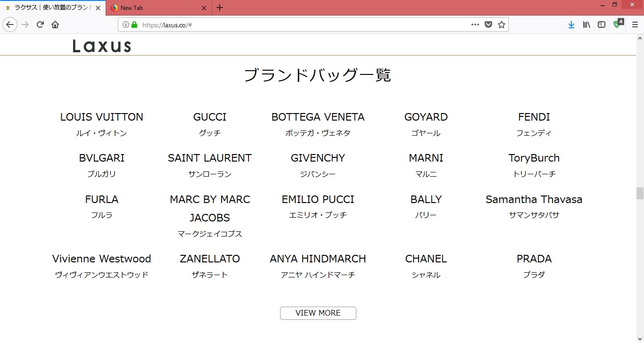Click the VIEW MORE button
Image resolution: width=644 pixels, height=342 pixels.
point(318,313)
